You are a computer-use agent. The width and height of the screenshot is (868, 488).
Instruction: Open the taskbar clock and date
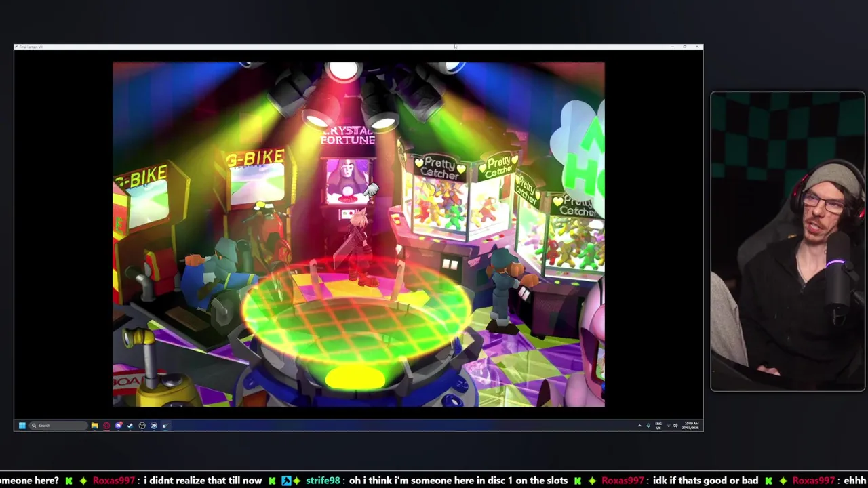click(692, 426)
